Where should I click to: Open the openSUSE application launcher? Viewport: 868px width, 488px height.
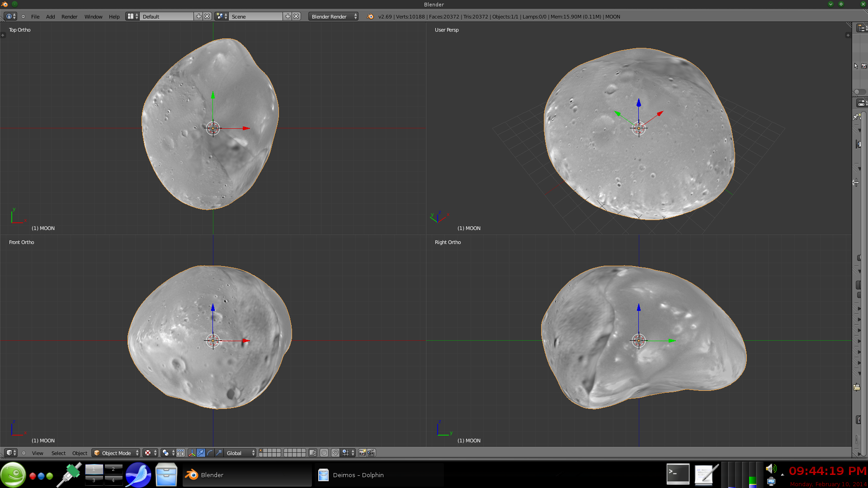click(13, 475)
